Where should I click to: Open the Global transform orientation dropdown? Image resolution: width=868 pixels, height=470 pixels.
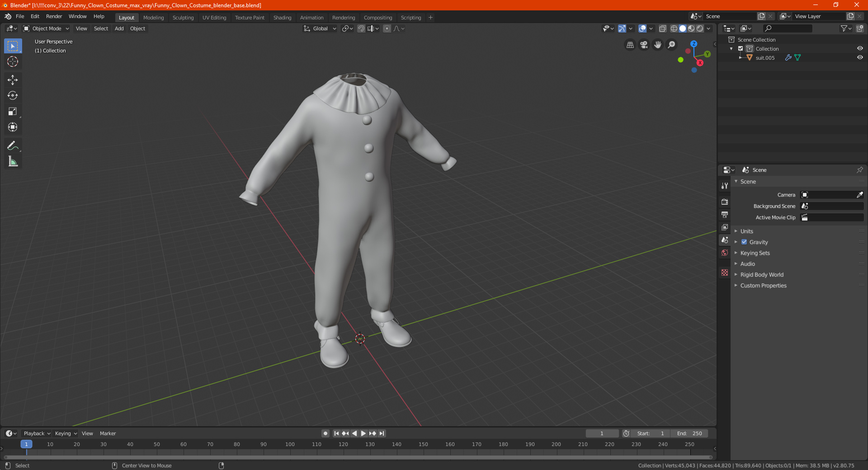click(320, 28)
